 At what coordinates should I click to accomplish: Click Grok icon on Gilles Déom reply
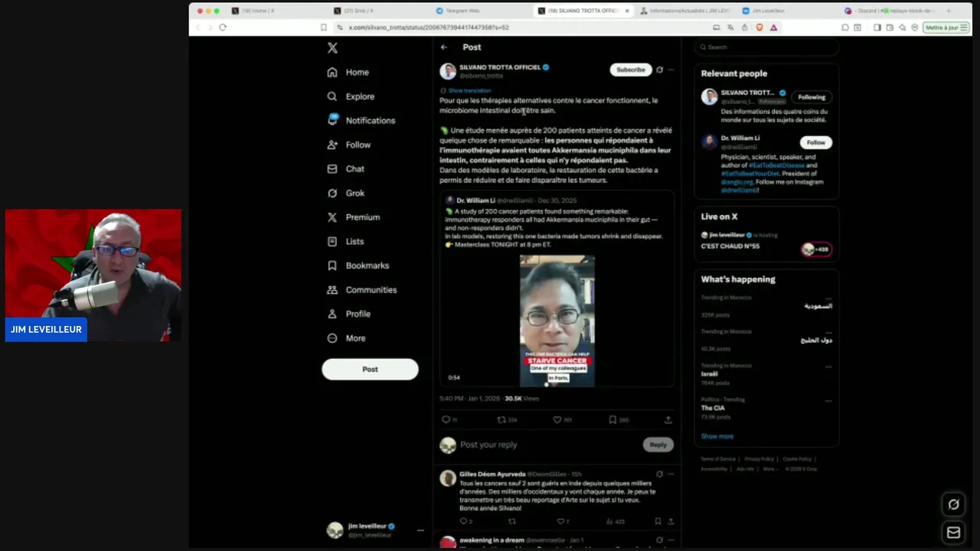659,474
